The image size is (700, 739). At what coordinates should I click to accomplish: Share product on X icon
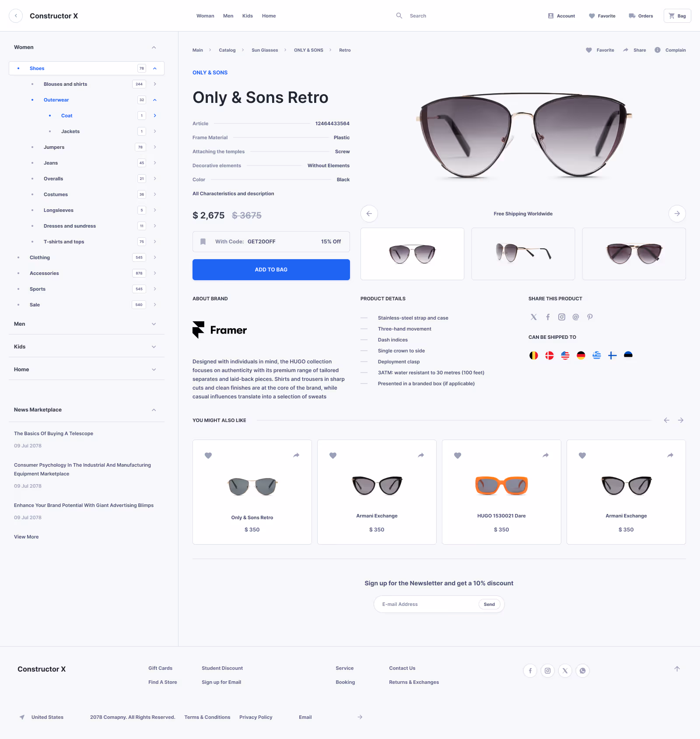(x=534, y=317)
